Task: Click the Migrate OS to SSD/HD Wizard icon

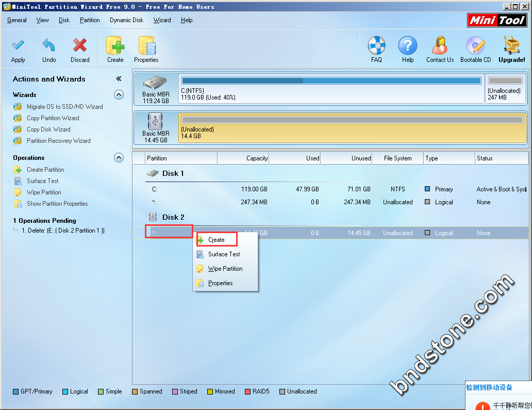Action: pyautogui.click(x=18, y=107)
